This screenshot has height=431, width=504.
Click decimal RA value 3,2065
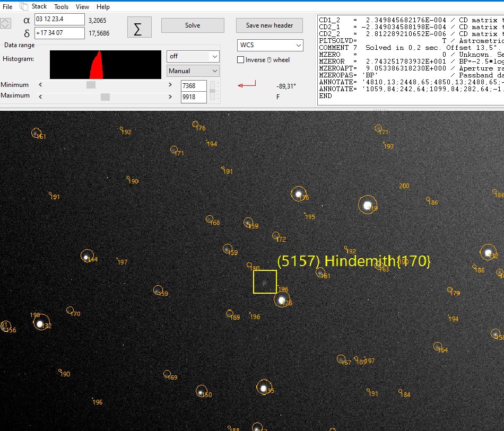(98, 21)
